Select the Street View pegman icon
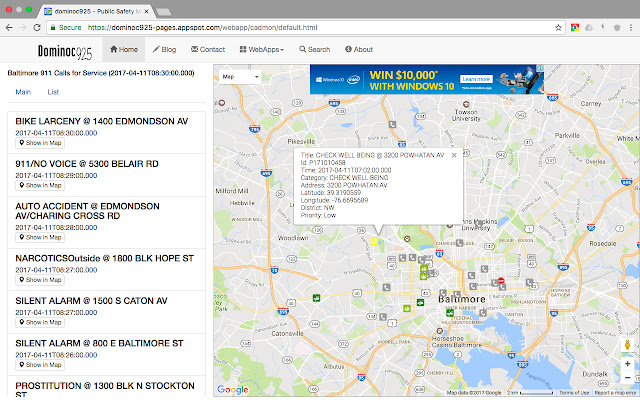640x400 pixels. click(627, 344)
